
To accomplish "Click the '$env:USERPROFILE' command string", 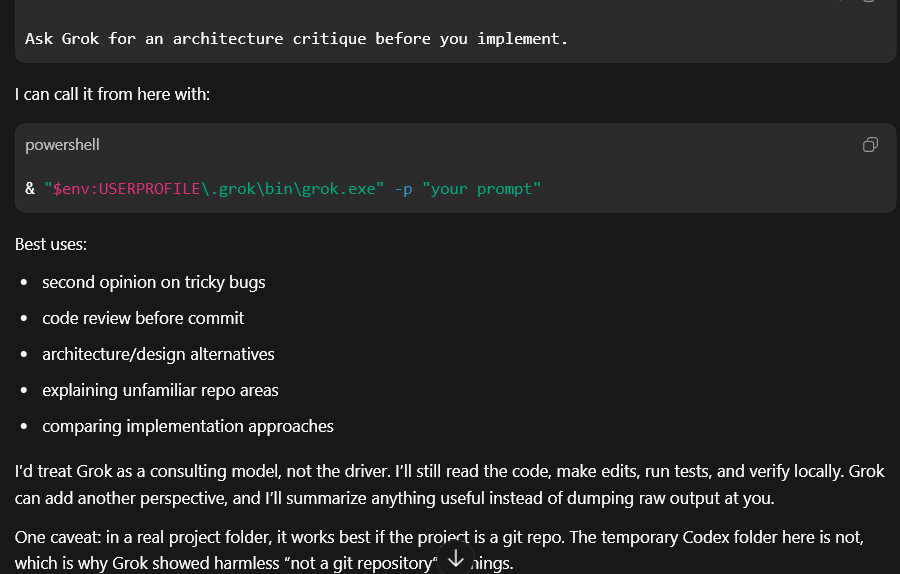I will point(126,189).
